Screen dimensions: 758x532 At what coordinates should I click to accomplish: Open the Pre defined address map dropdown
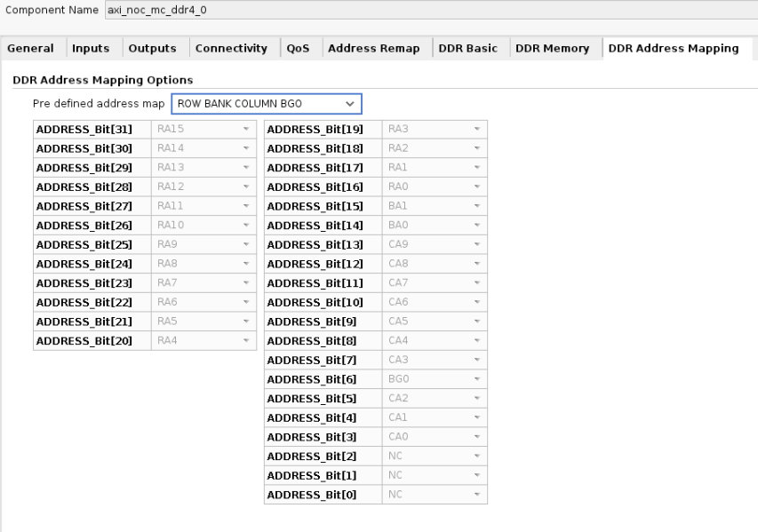coord(267,104)
